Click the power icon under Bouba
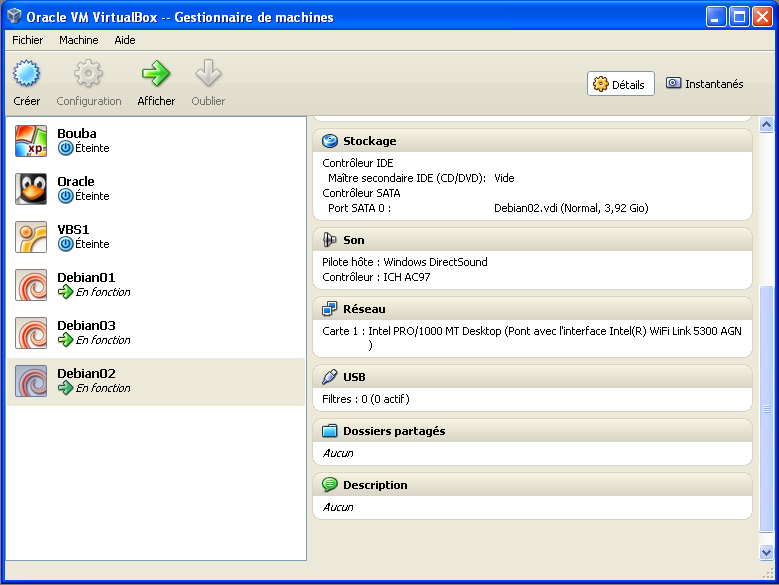 pos(65,148)
